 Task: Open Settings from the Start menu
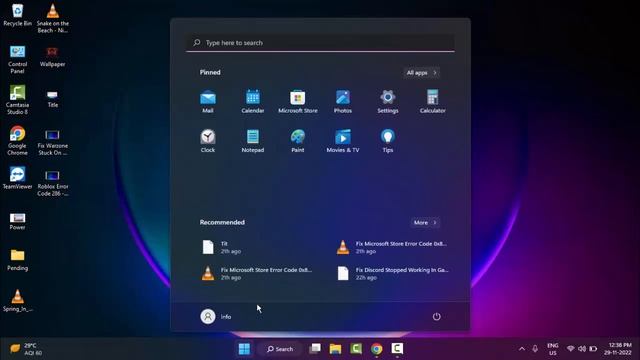pos(388,101)
